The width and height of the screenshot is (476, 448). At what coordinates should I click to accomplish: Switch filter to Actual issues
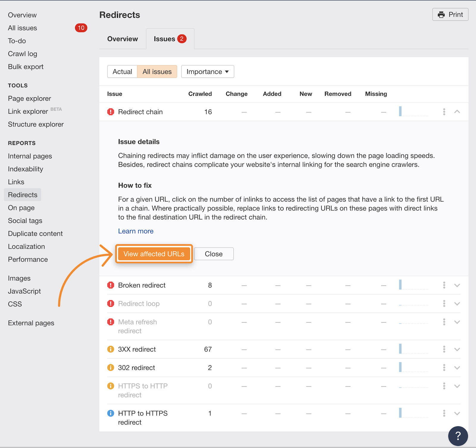click(x=122, y=72)
